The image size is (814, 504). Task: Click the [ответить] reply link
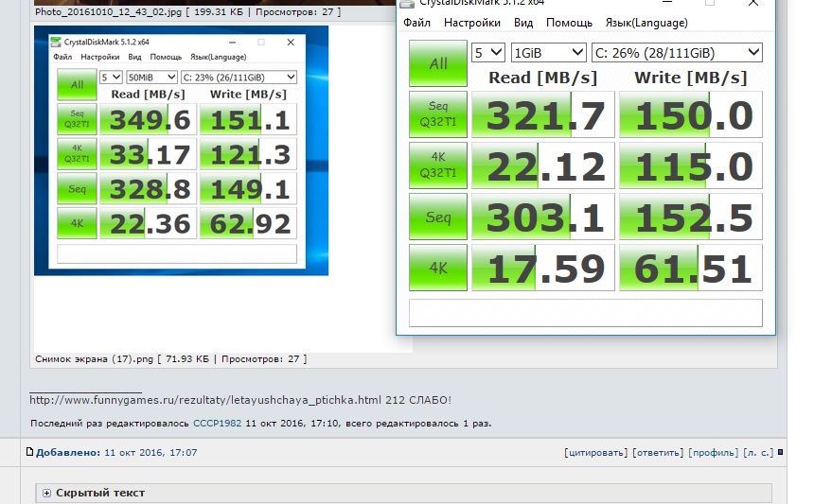pos(658,453)
